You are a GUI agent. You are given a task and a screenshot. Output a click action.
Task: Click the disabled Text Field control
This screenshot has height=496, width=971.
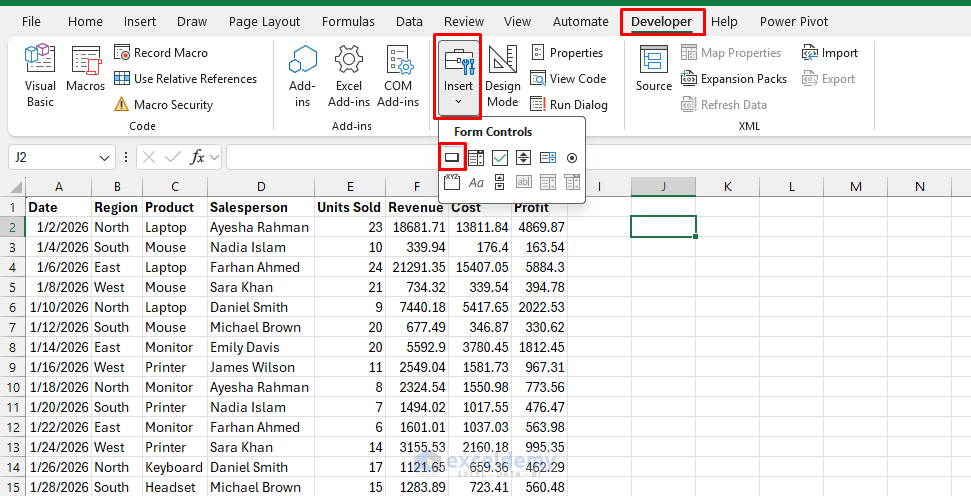tap(523, 181)
